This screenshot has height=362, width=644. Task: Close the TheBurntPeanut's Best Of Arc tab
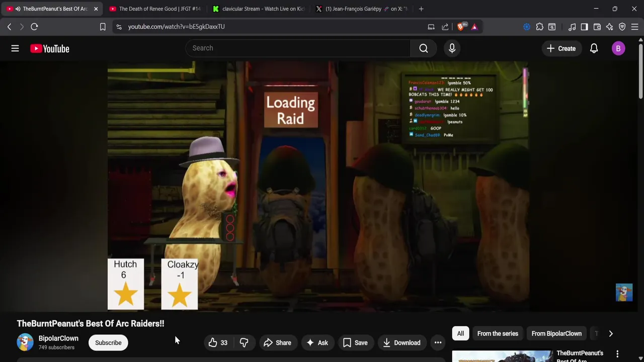pos(96,9)
